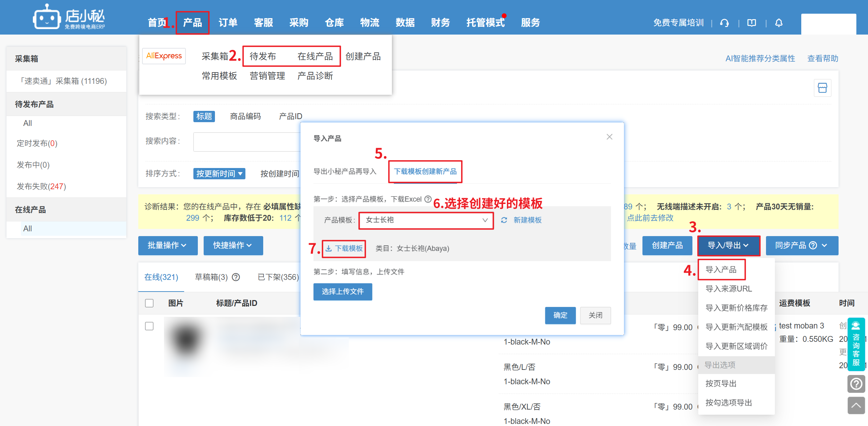Click the scroll-to-top arrow icon
Viewport: 868px width, 426px height.
coord(856,405)
